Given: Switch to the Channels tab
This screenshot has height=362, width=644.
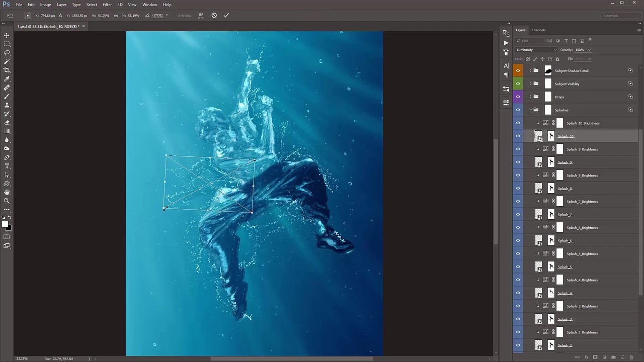Looking at the screenshot, I should click(538, 30).
